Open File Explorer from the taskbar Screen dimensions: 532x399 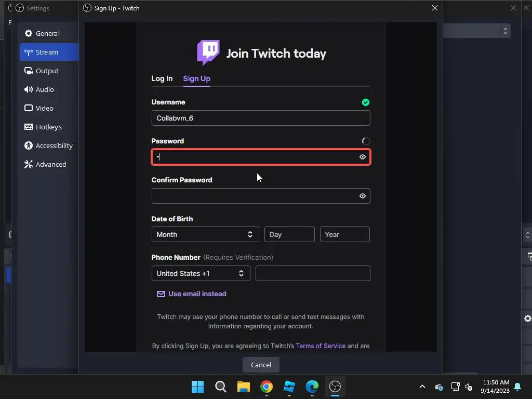[243, 387]
